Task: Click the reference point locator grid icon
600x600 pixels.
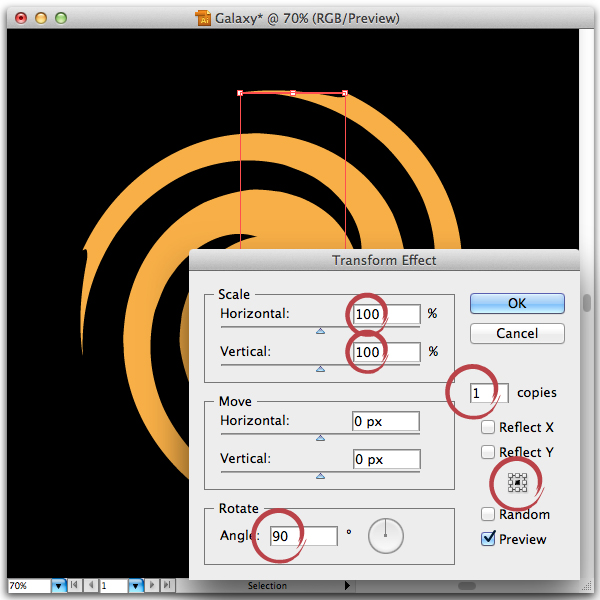Action: 517,483
